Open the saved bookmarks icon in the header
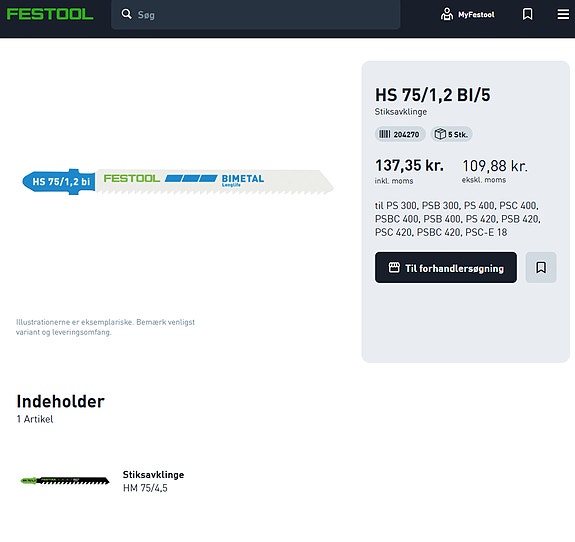Image resolution: width=575 pixels, height=542 pixels. [527, 14]
